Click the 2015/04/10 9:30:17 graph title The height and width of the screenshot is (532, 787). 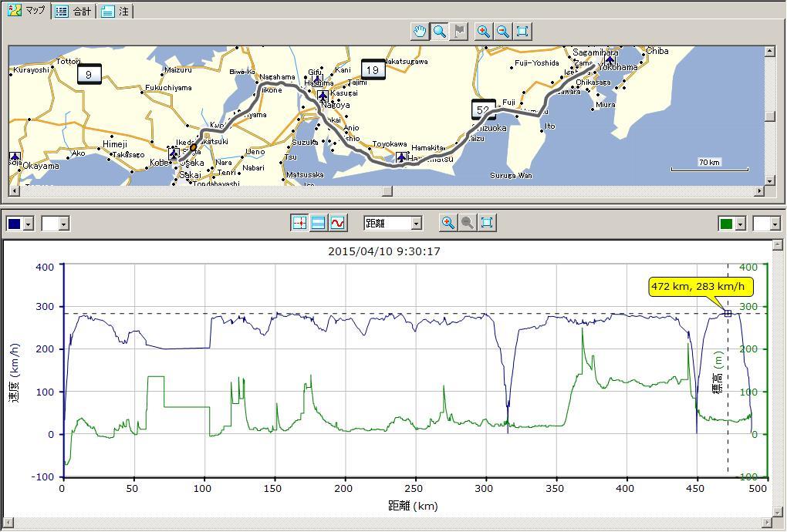[384, 251]
